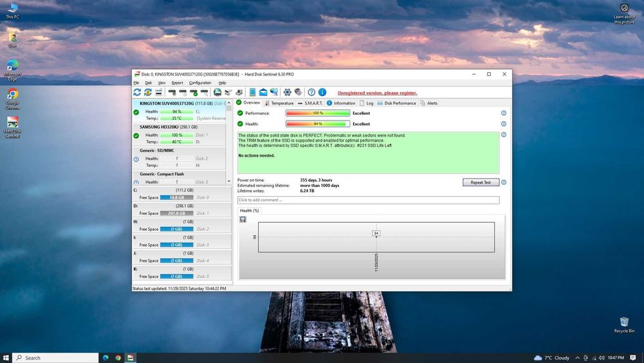The height and width of the screenshot is (363, 644).
Task: Click the envelope e-mail toolbar icon
Action: click(x=263, y=92)
